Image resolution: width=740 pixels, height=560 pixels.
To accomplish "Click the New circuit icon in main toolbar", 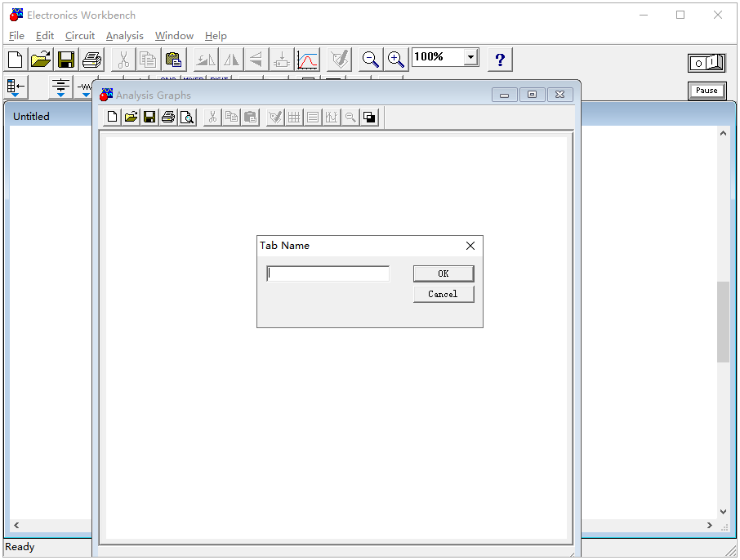I will click(16, 60).
